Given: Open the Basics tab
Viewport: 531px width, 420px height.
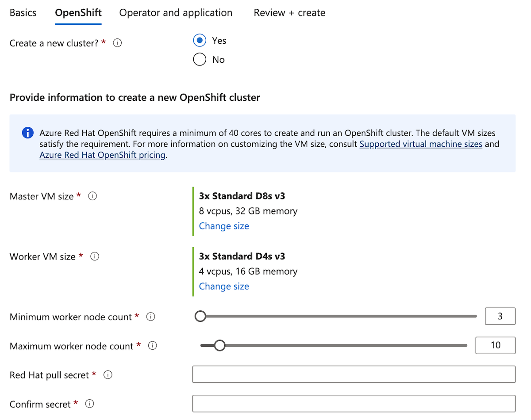Looking at the screenshot, I should (x=23, y=13).
